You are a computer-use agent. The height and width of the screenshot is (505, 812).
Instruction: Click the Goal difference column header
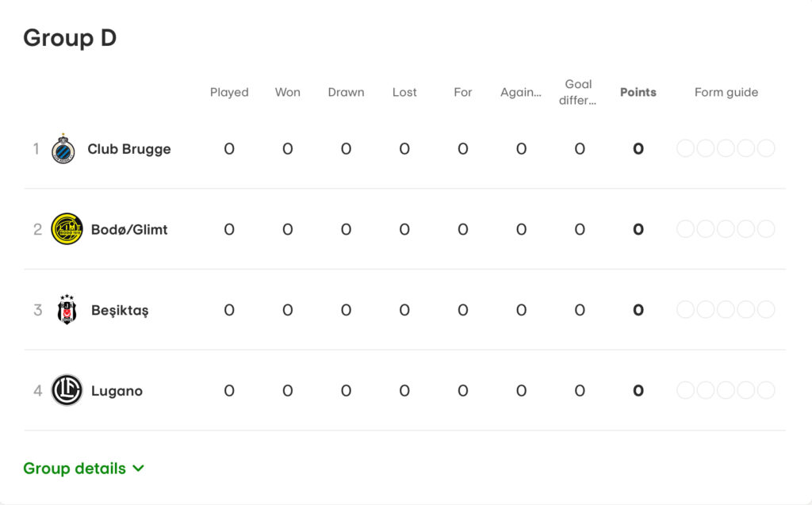coord(578,92)
